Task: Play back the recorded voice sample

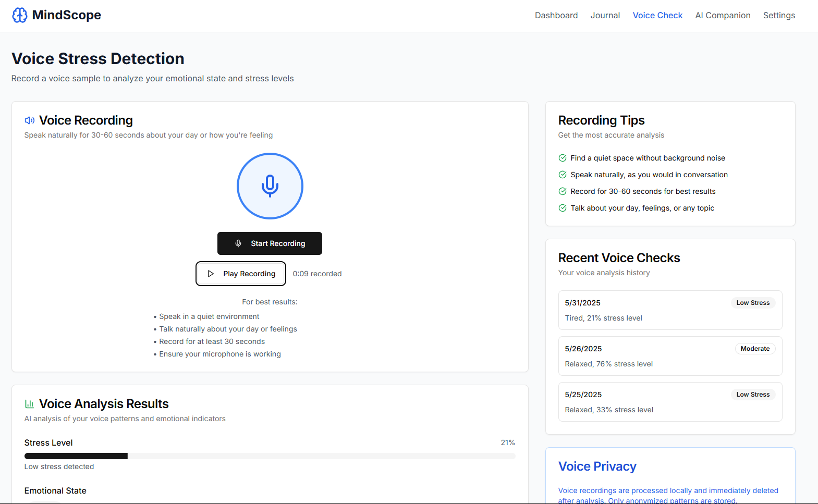Action: click(x=241, y=274)
